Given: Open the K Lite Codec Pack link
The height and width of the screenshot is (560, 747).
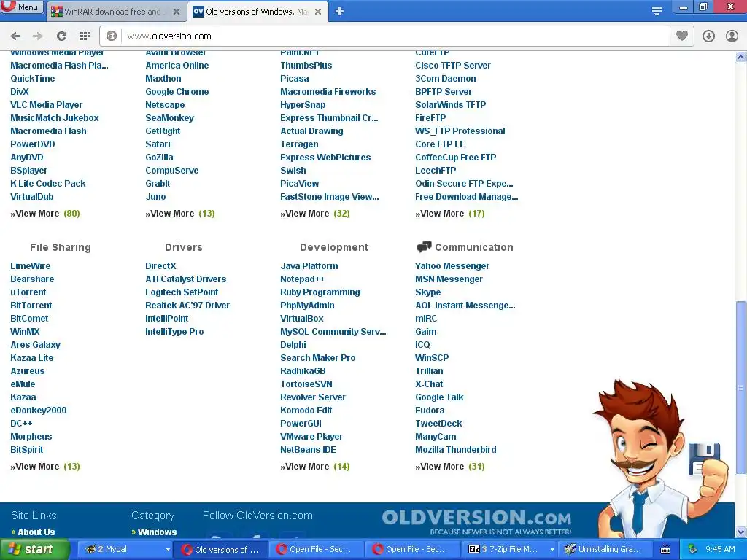Looking at the screenshot, I should point(48,183).
